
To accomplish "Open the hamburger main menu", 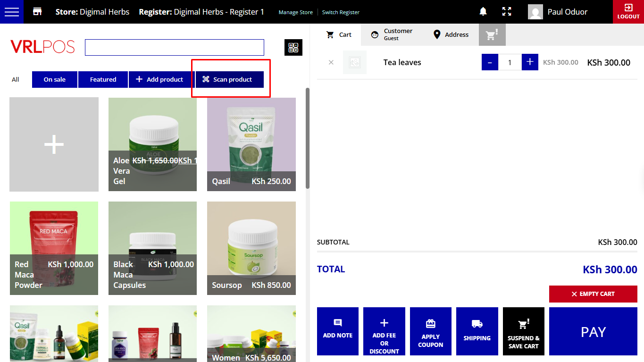I will [11, 12].
